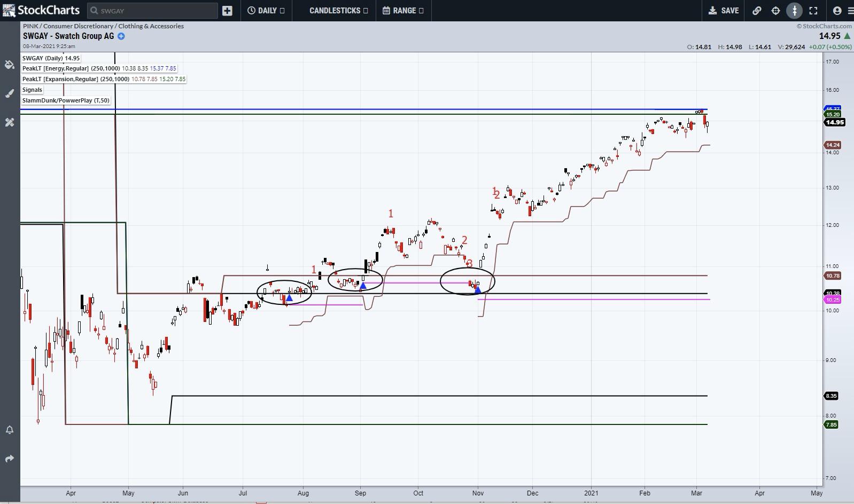
Task: Toggle the highlighted vertical compress button
Action: (795, 11)
